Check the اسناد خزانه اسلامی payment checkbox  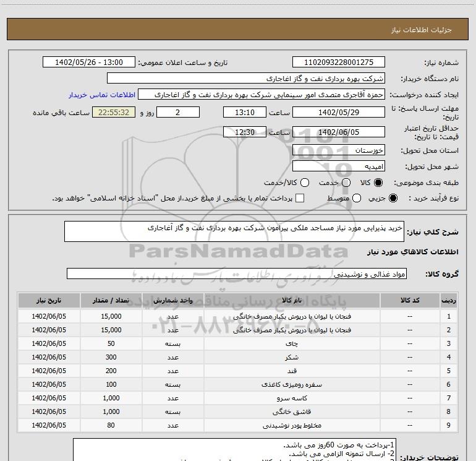pyautogui.click(x=300, y=198)
